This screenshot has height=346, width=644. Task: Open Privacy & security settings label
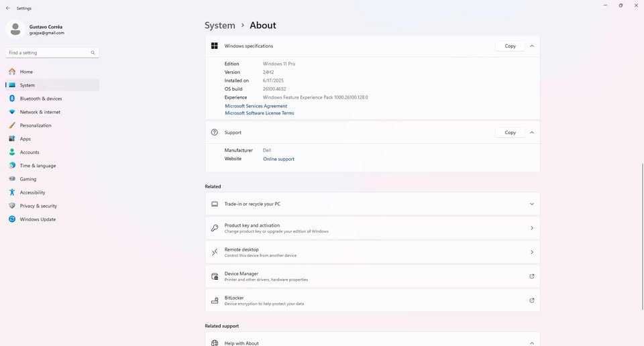38,206
